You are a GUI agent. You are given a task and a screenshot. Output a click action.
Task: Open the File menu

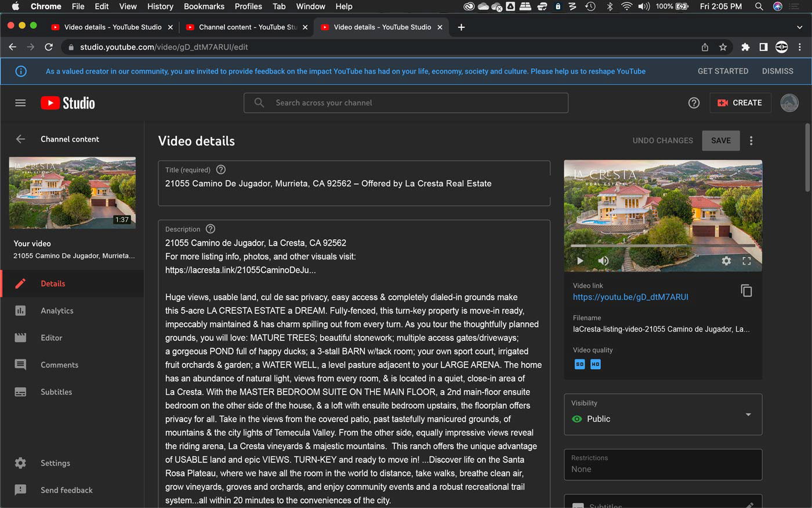coord(78,6)
